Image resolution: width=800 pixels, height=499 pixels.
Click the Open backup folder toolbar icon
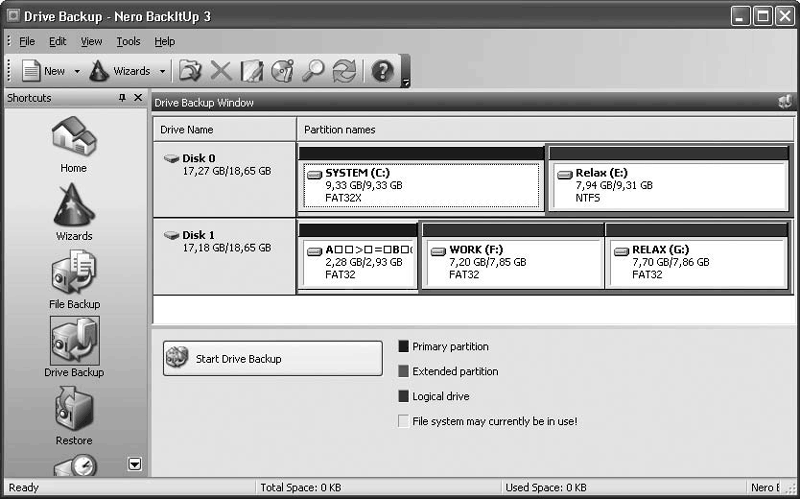coord(190,71)
